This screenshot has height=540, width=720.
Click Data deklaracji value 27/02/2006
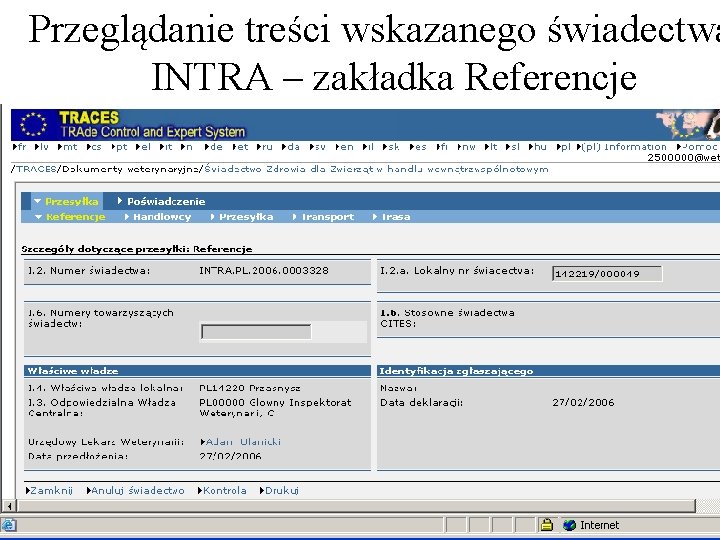tap(583, 403)
